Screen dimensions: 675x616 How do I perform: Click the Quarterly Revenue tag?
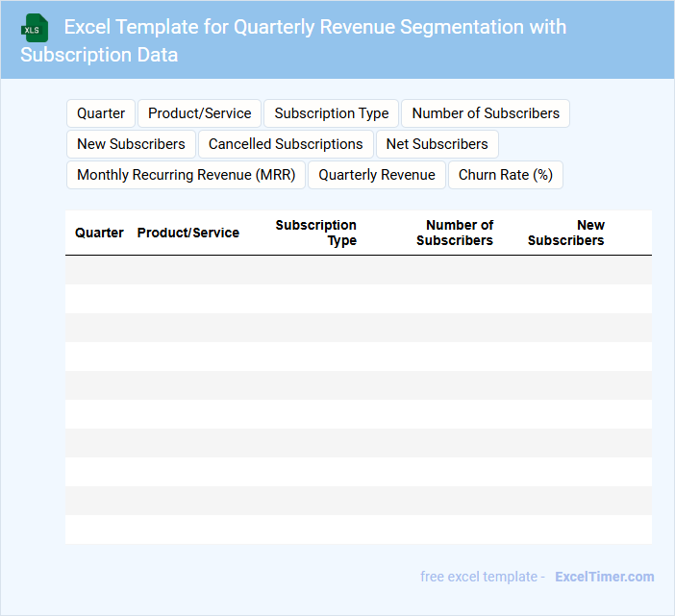click(x=377, y=175)
